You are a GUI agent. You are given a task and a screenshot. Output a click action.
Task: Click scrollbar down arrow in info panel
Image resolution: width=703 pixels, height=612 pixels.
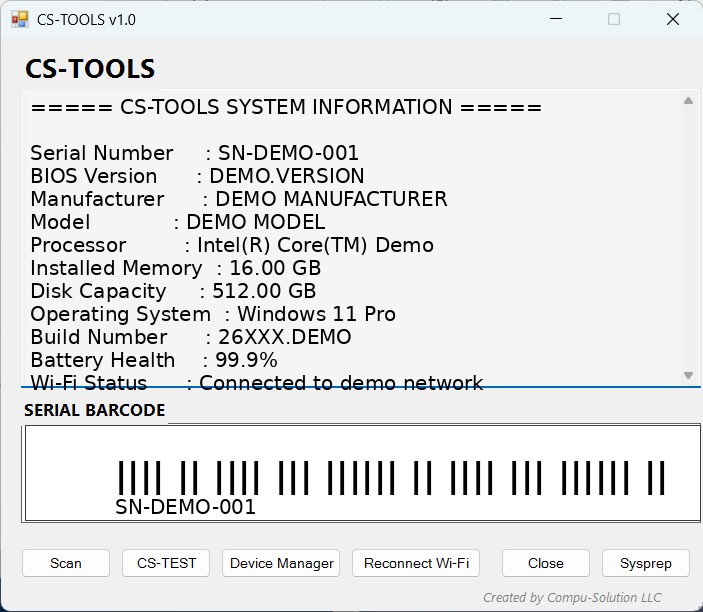pyautogui.click(x=688, y=375)
